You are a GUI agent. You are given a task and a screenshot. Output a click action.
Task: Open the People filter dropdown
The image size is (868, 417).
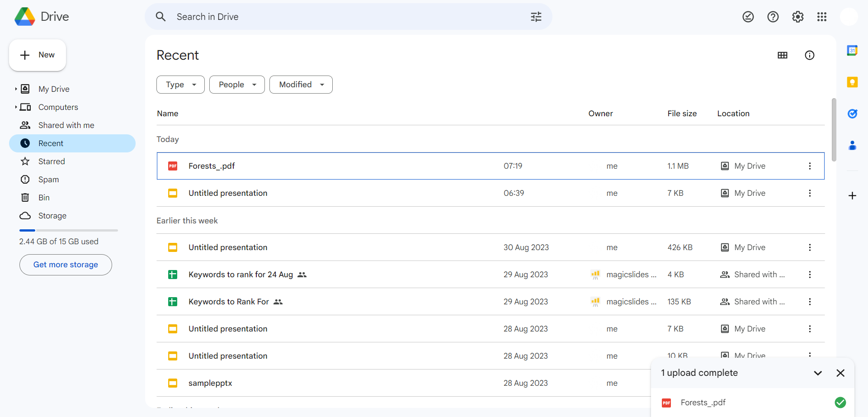[x=237, y=85]
